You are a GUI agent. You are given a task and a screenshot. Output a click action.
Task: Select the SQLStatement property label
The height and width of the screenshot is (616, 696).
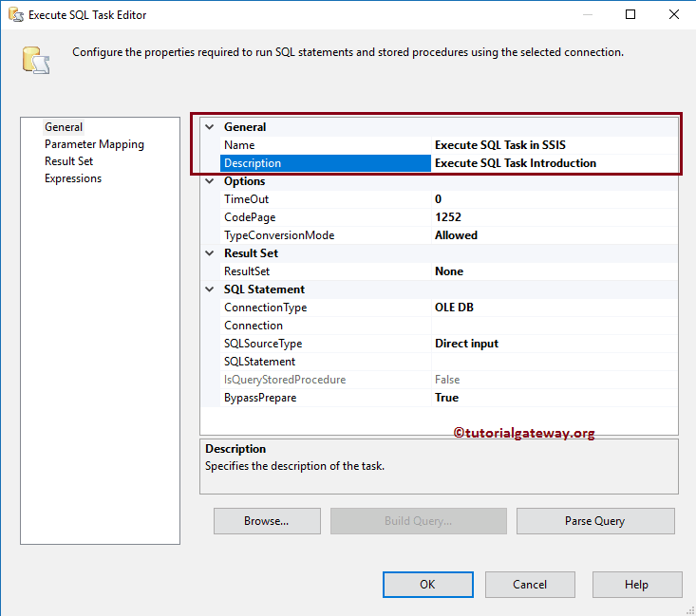(326, 362)
